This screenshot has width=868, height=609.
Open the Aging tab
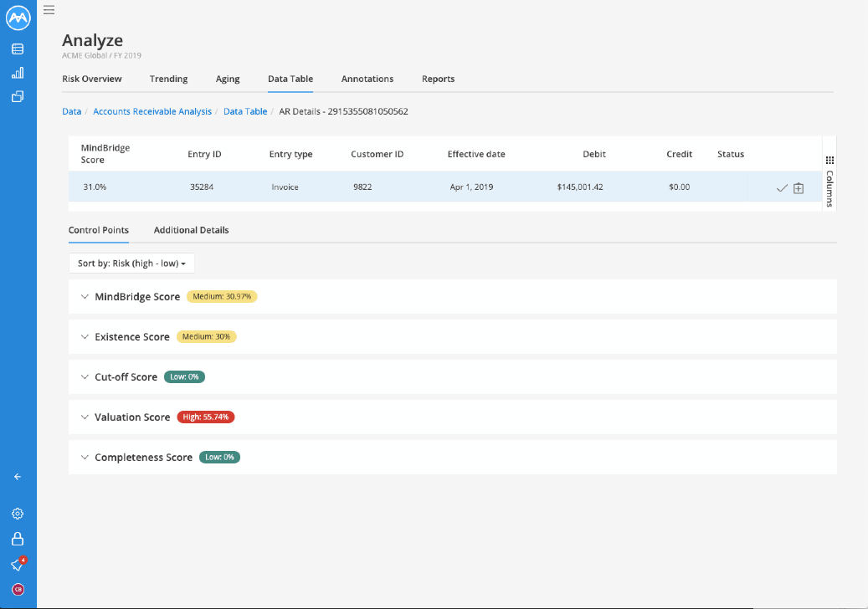[x=228, y=79]
